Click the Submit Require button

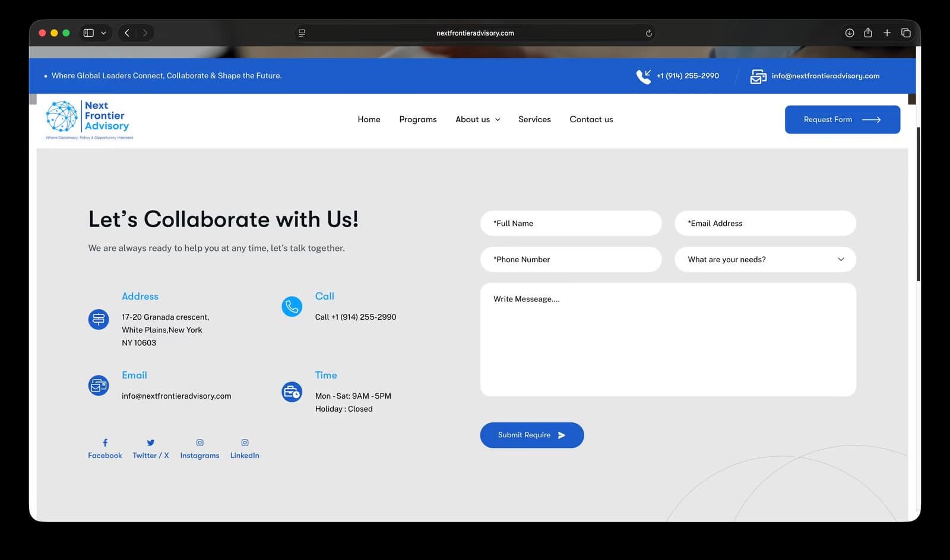point(532,435)
